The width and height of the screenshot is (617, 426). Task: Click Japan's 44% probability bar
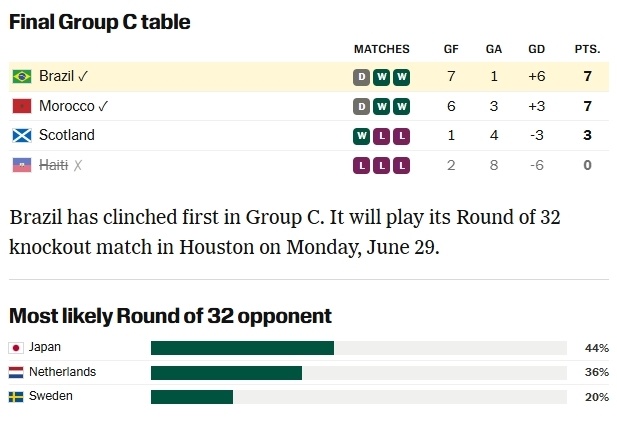pyautogui.click(x=359, y=348)
